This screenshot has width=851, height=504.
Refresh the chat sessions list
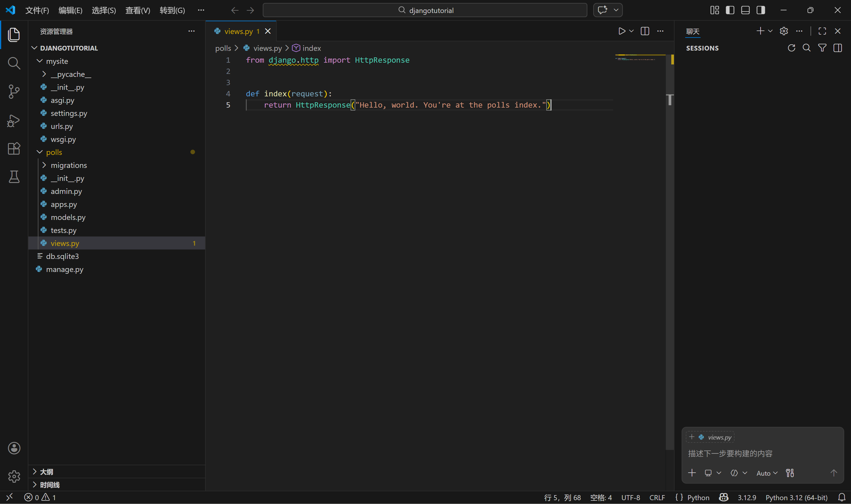tap(791, 48)
